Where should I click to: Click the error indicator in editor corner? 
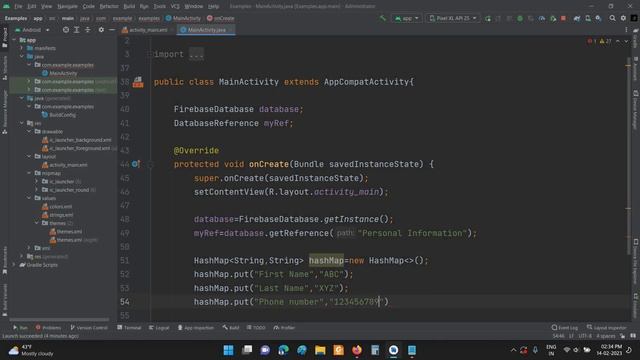pos(591,41)
